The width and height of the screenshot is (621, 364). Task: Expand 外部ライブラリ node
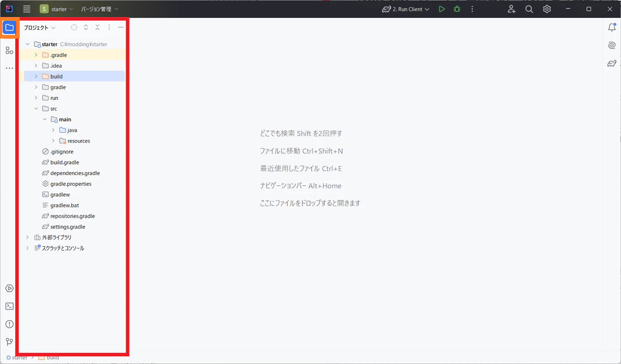pos(27,237)
